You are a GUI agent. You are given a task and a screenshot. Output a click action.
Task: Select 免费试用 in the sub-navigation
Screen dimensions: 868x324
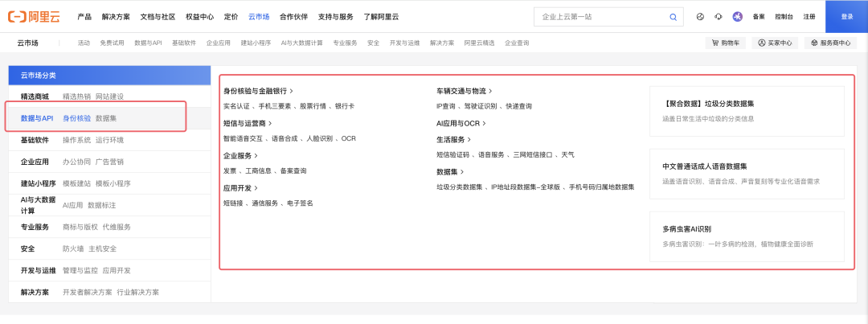pos(113,43)
